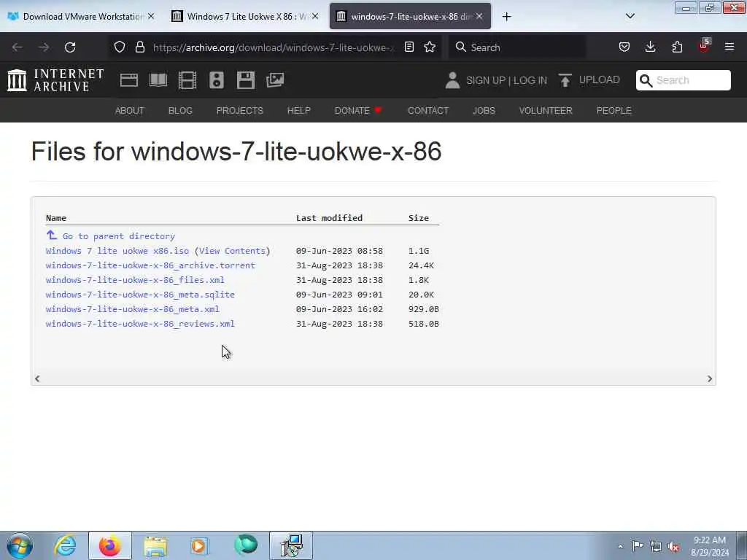Open the Internet Archive web (Wayback) icon

pos(128,80)
